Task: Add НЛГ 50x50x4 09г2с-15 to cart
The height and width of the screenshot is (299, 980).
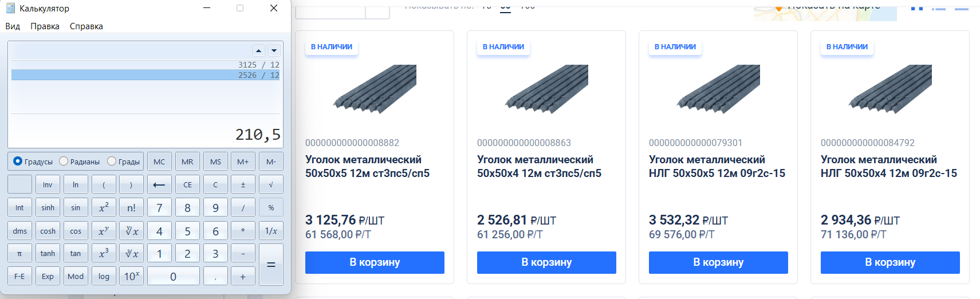Action: click(x=890, y=262)
